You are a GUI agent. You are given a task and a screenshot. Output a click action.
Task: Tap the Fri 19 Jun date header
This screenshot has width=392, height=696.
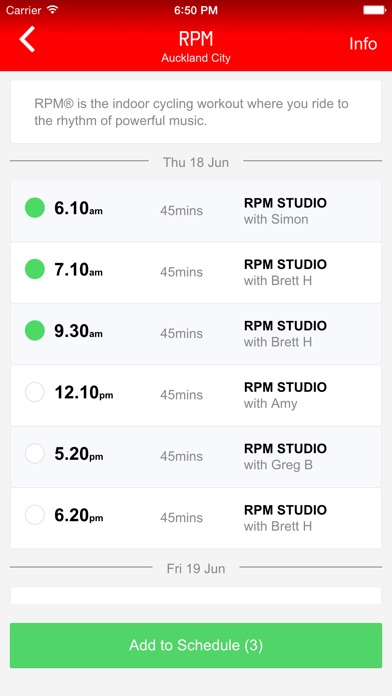196,569
